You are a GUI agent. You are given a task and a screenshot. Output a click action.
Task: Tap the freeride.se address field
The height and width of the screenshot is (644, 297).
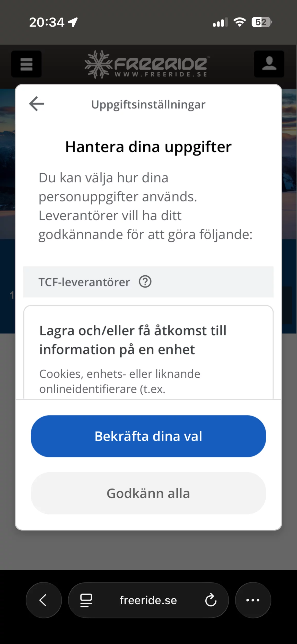click(148, 600)
